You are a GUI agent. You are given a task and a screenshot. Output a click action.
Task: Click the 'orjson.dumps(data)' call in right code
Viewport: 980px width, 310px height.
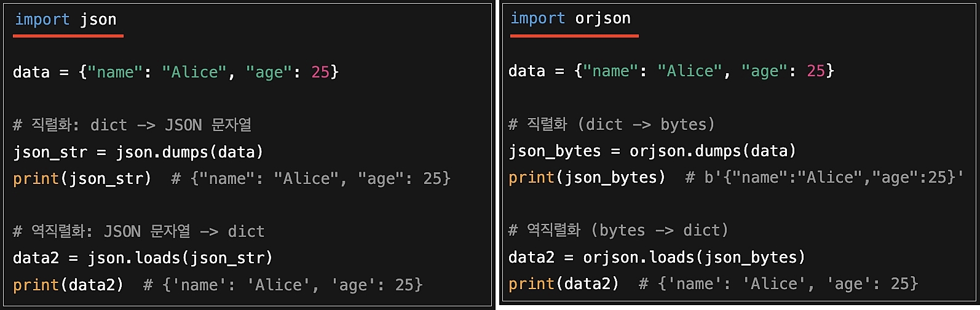712,151
